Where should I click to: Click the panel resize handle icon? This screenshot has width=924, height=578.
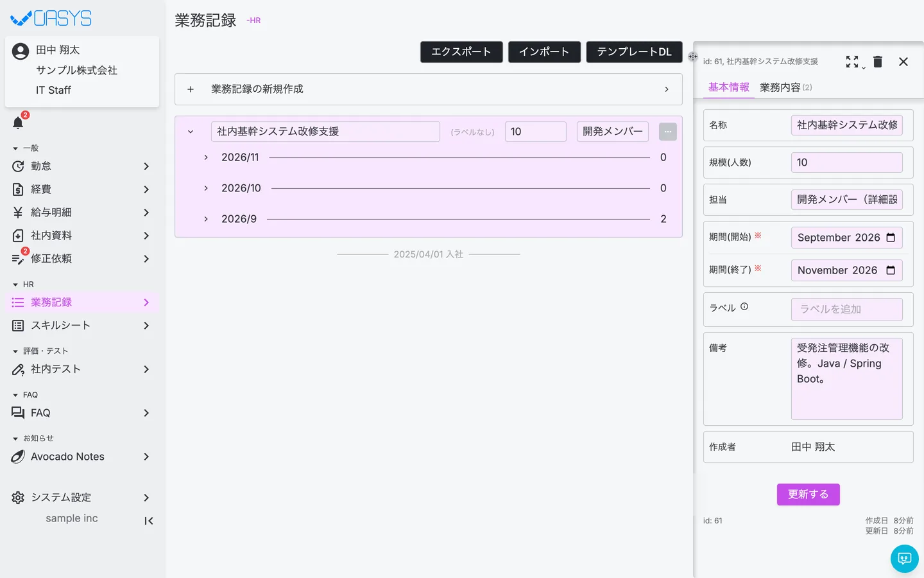click(x=693, y=57)
